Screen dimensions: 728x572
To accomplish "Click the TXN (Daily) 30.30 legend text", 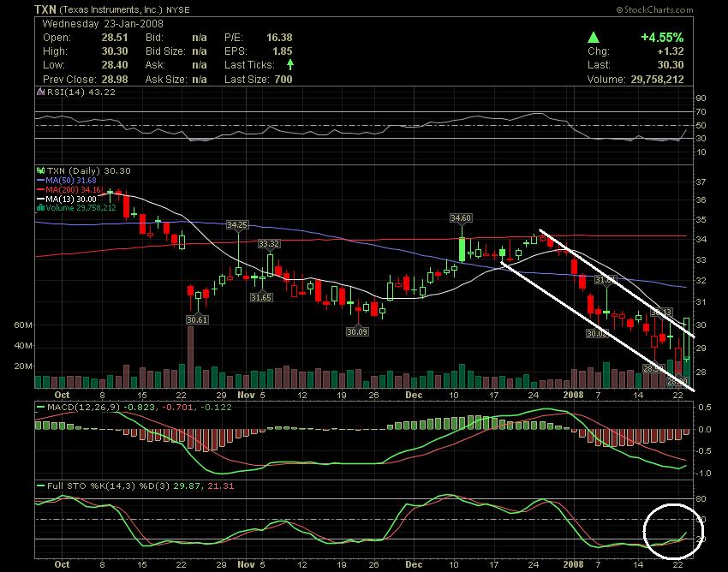I will (89, 171).
